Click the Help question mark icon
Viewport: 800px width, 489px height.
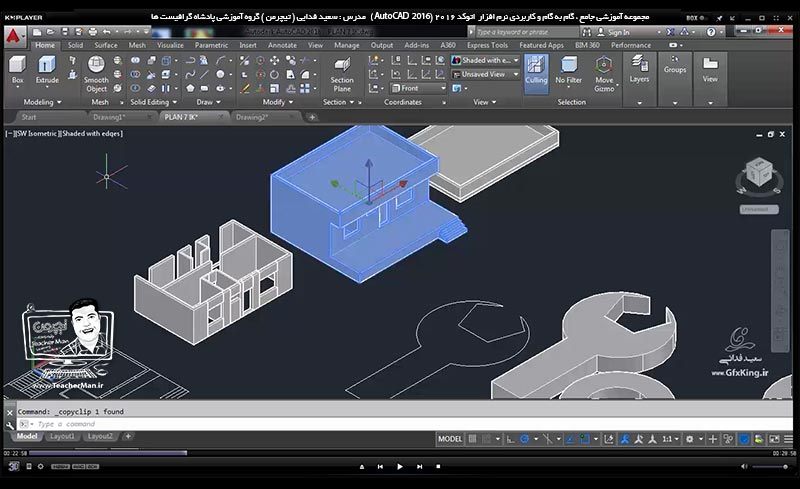(x=711, y=32)
